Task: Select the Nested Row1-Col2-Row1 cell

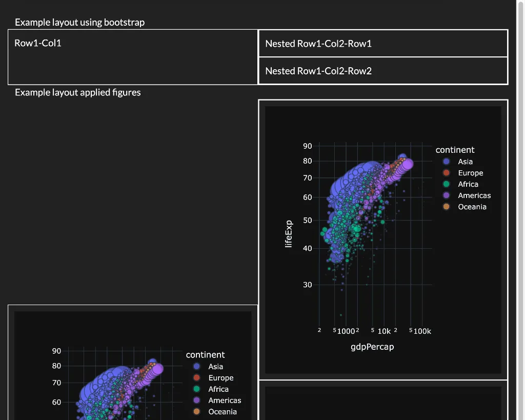Action: click(x=318, y=44)
